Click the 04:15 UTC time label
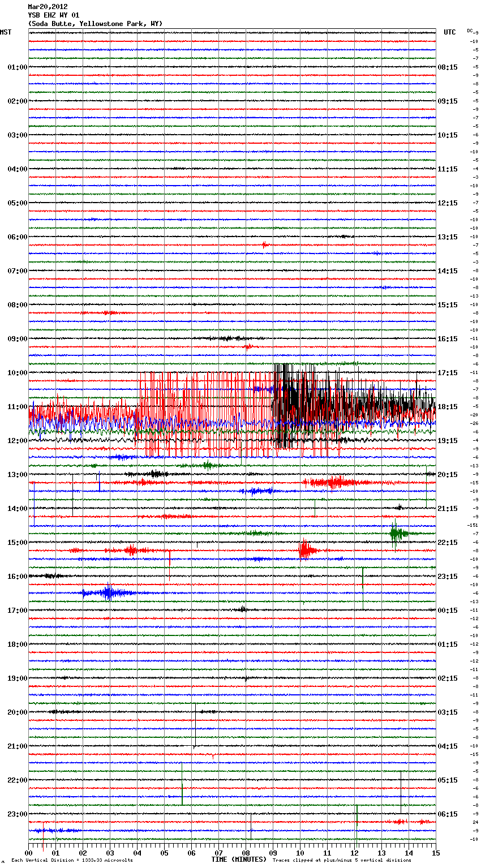481x868 pixels. tap(448, 746)
